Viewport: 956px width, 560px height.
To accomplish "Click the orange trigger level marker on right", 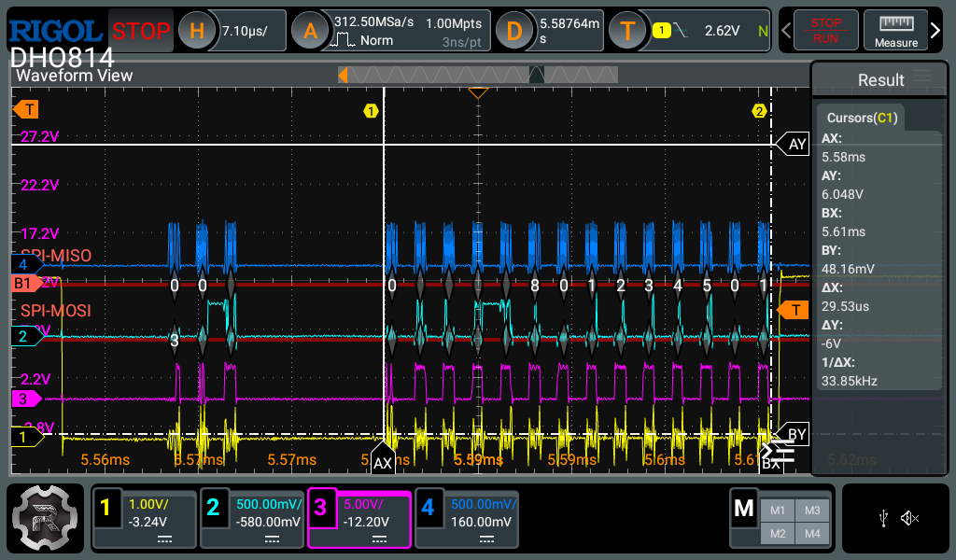I will pyautogui.click(x=794, y=310).
